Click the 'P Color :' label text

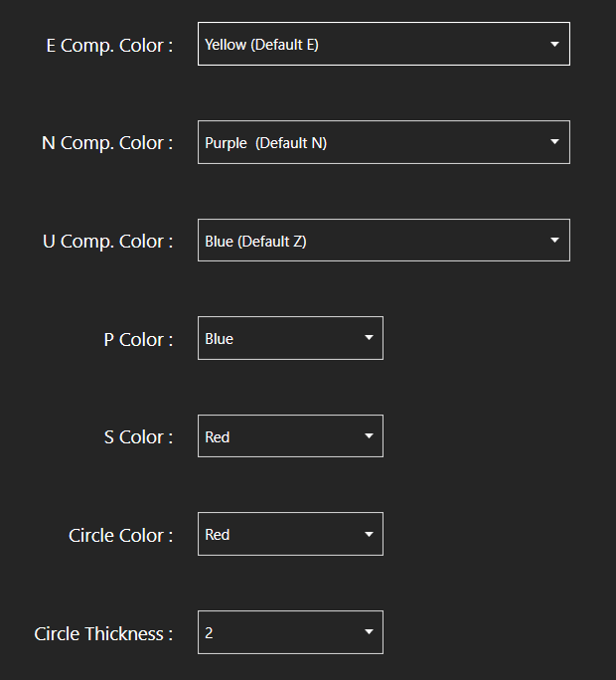pos(138,340)
